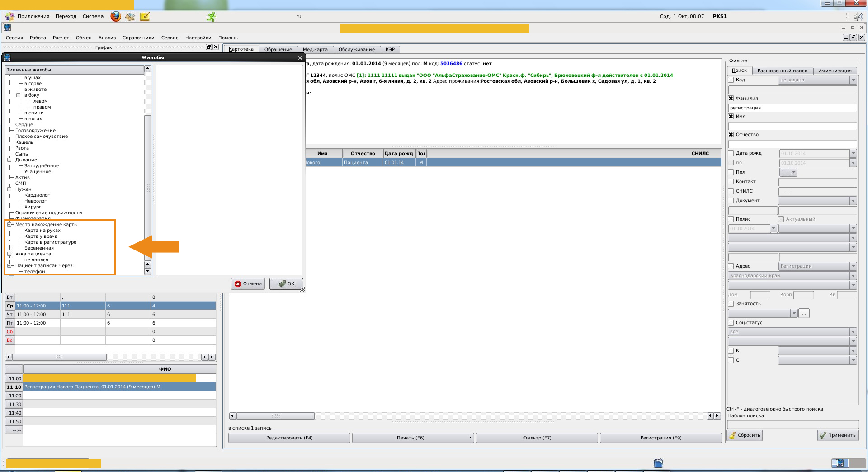Open the Код dropdown in filter

pyautogui.click(x=853, y=80)
